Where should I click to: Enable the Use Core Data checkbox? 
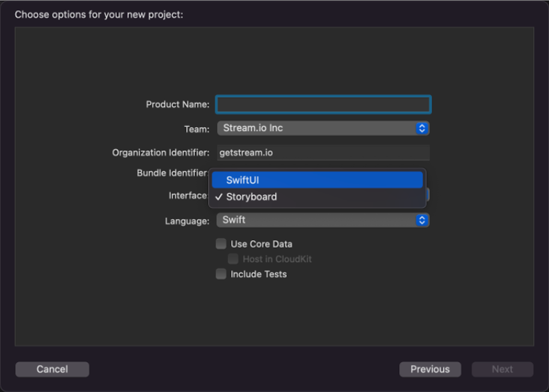click(x=221, y=243)
